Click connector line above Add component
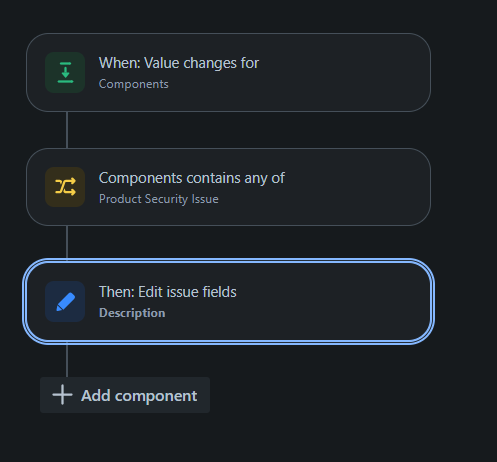 (x=67, y=361)
